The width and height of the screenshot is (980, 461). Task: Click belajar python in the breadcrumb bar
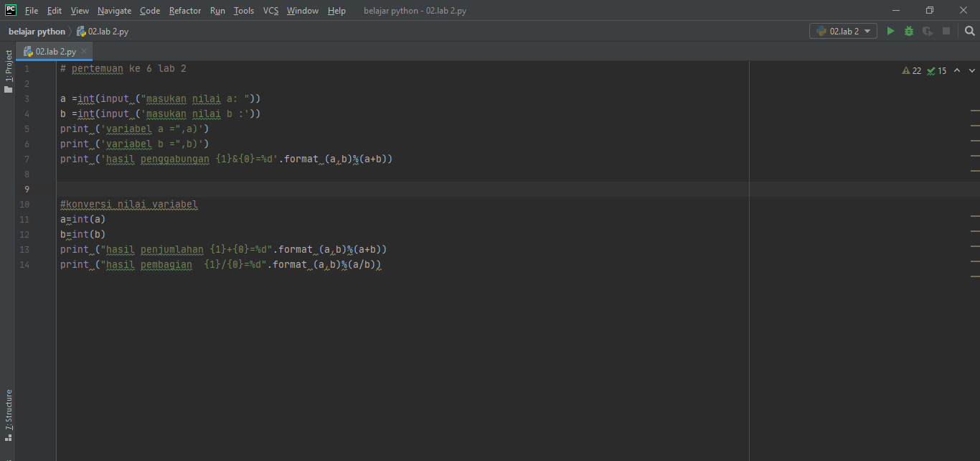coord(36,31)
